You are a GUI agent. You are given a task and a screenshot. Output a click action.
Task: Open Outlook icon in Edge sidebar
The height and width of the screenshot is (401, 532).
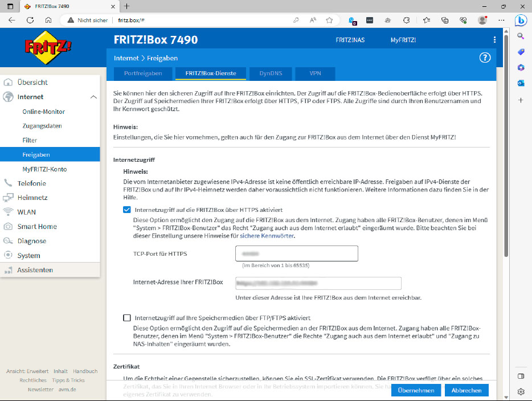point(521,83)
